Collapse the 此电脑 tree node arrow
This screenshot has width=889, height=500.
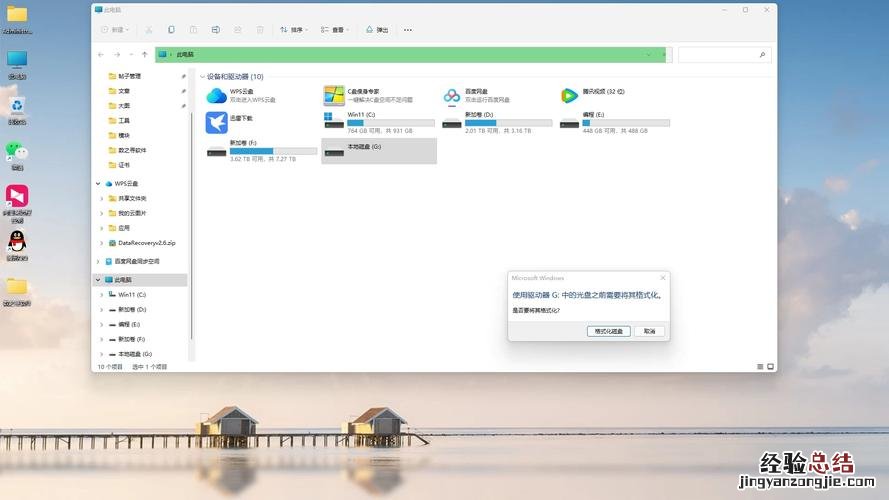pyautogui.click(x=98, y=280)
